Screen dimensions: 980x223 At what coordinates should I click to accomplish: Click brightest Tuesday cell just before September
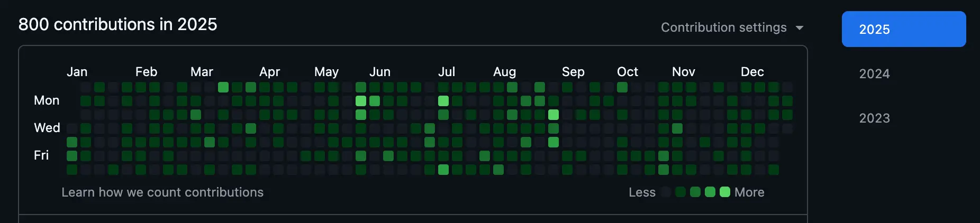click(x=553, y=115)
